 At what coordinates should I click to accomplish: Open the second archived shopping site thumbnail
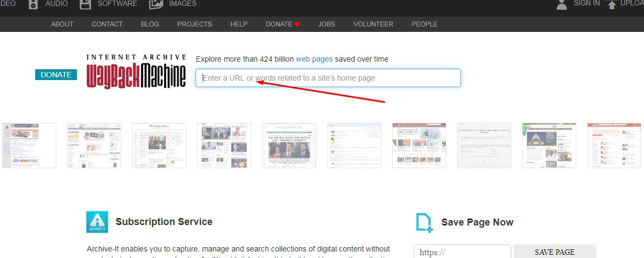click(x=94, y=145)
